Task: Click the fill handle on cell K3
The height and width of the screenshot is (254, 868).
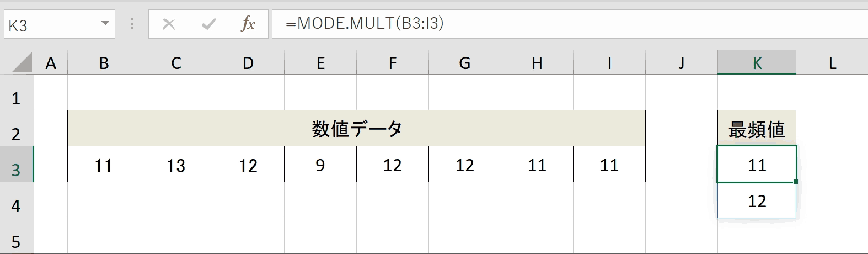Action: click(796, 182)
